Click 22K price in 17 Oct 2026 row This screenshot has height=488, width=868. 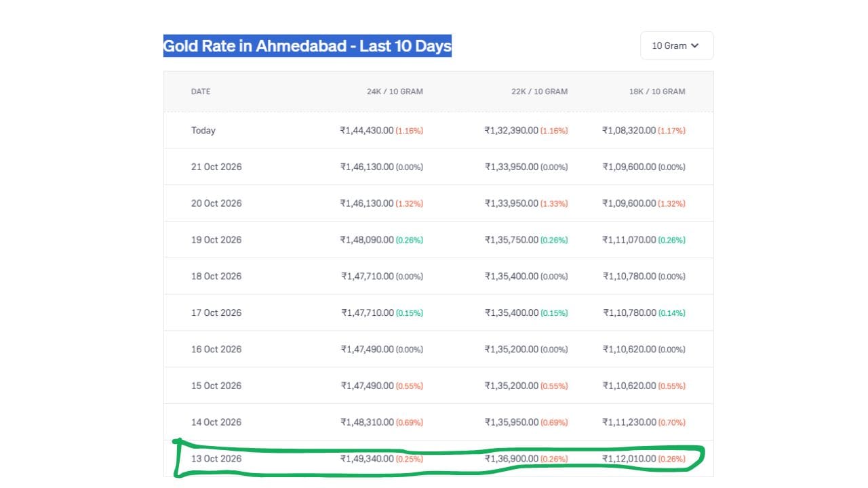[x=511, y=312]
